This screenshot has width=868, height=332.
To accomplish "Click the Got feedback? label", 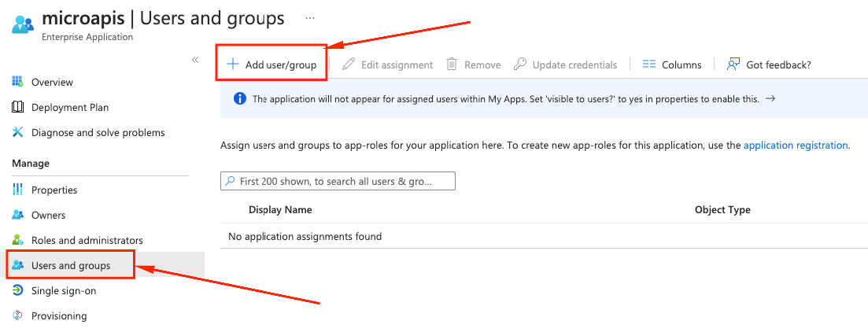I will click(x=778, y=65).
